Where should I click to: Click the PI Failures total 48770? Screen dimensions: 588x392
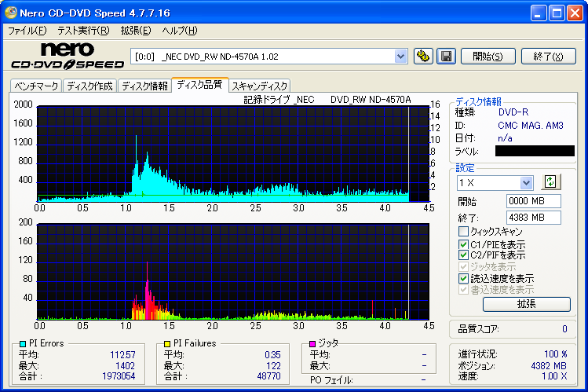pos(268,376)
